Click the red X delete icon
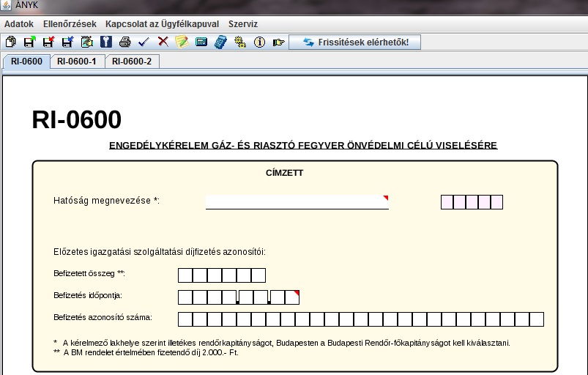Screen dimensions: 588x375 click(x=163, y=42)
